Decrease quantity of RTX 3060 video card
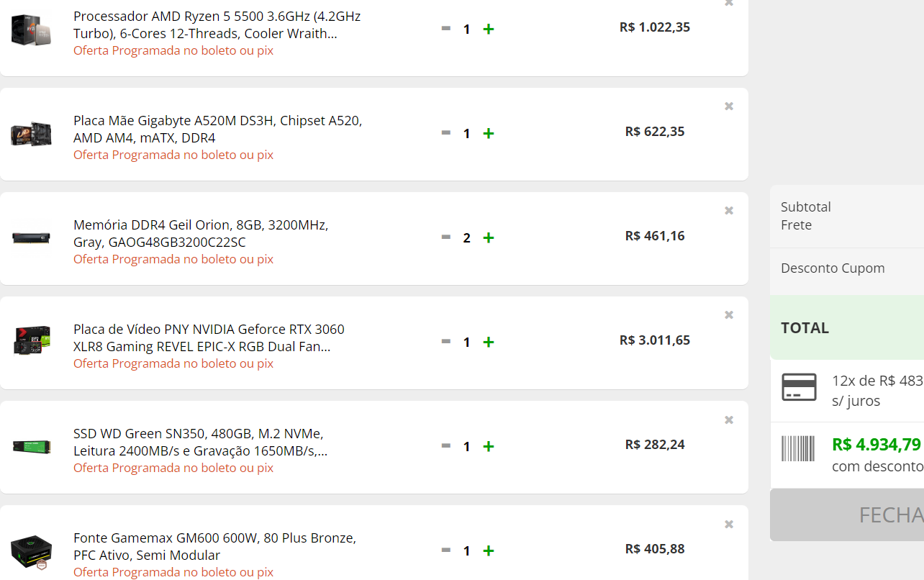 pyautogui.click(x=446, y=341)
